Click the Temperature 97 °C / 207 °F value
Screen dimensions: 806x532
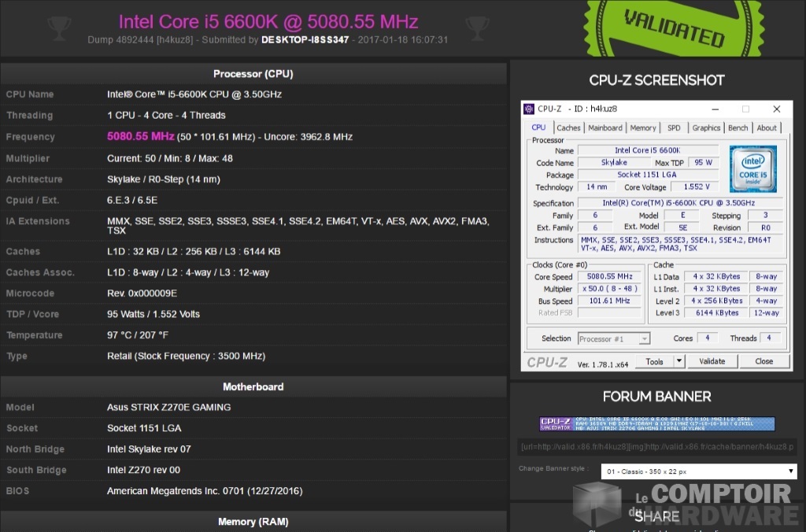pyautogui.click(x=138, y=335)
